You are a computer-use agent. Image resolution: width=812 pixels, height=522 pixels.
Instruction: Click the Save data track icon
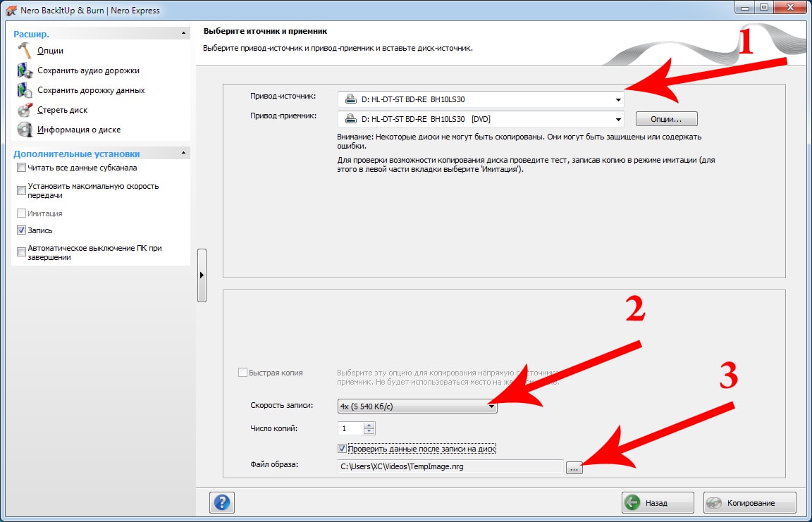[25, 90]
